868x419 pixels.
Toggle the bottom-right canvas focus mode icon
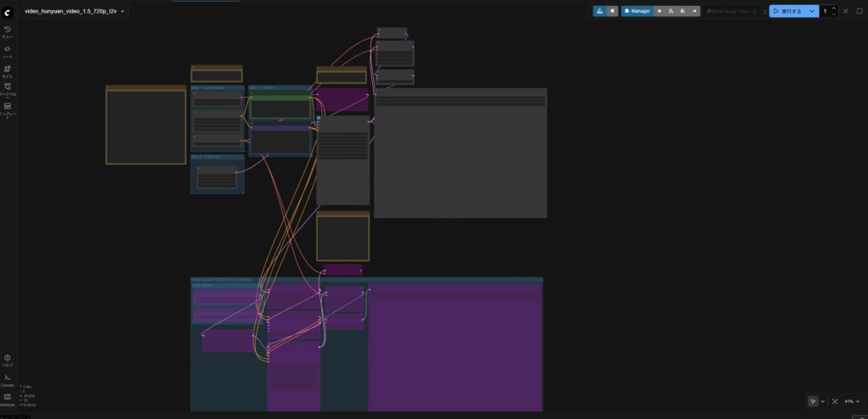(x=835, y=401)
